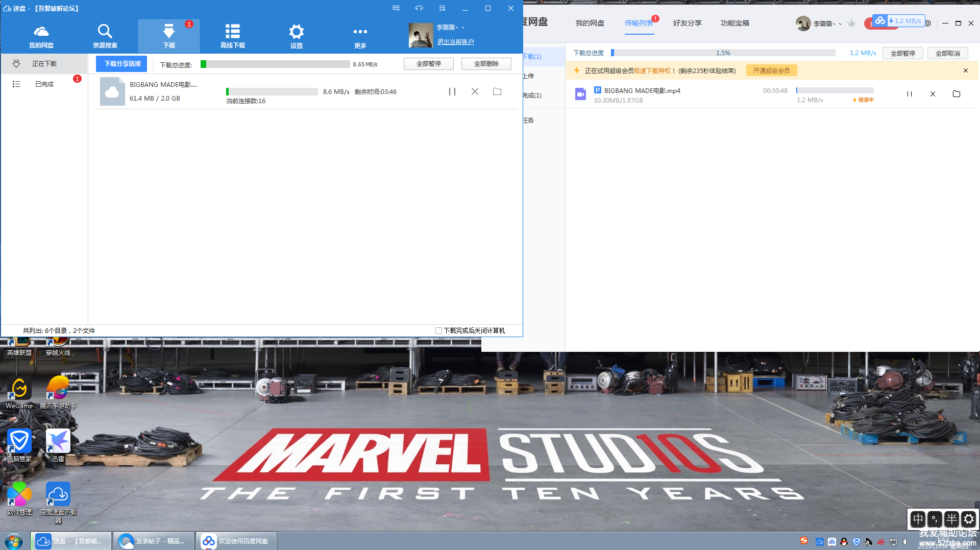
Task: Open 资源搜索 in the 速盘 toolbar
Action: pyautogui.click(x=105, y=36)
